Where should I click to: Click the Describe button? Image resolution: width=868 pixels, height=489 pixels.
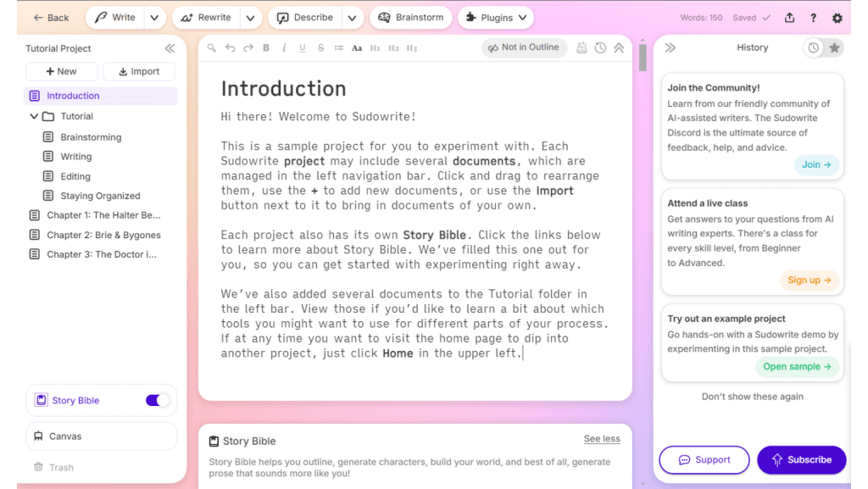click(x=305, y=18)
